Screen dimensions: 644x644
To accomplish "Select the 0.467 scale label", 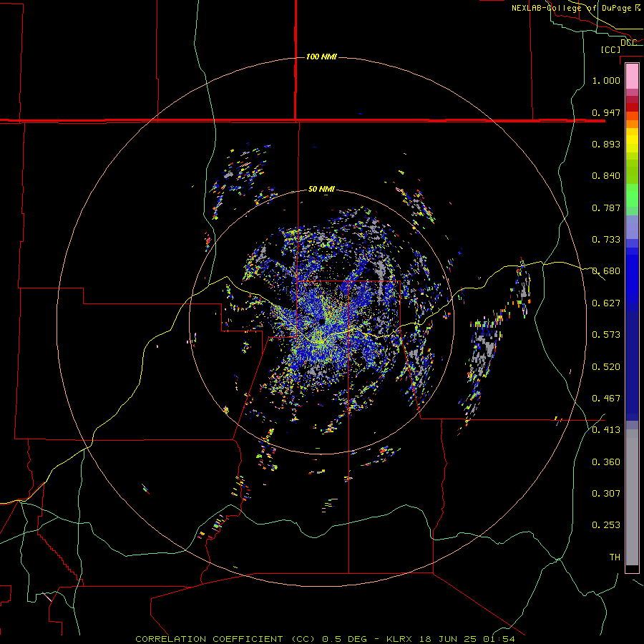I will (x=606, y=399).
